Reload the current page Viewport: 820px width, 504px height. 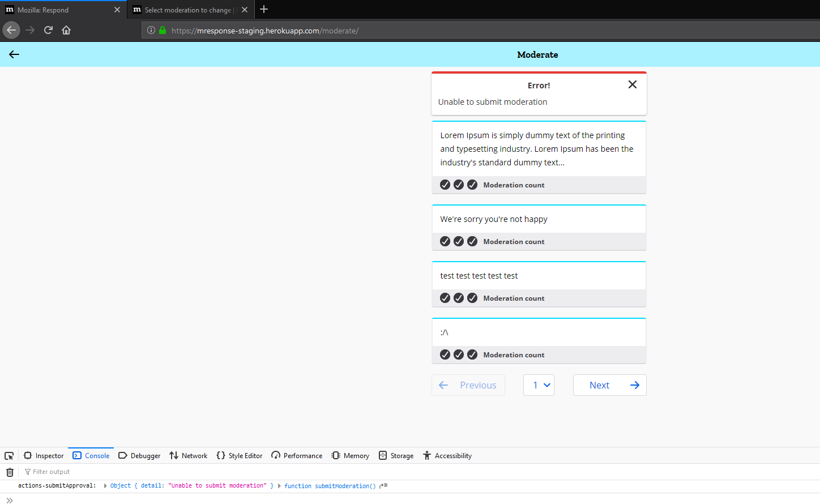pos(48,30)
